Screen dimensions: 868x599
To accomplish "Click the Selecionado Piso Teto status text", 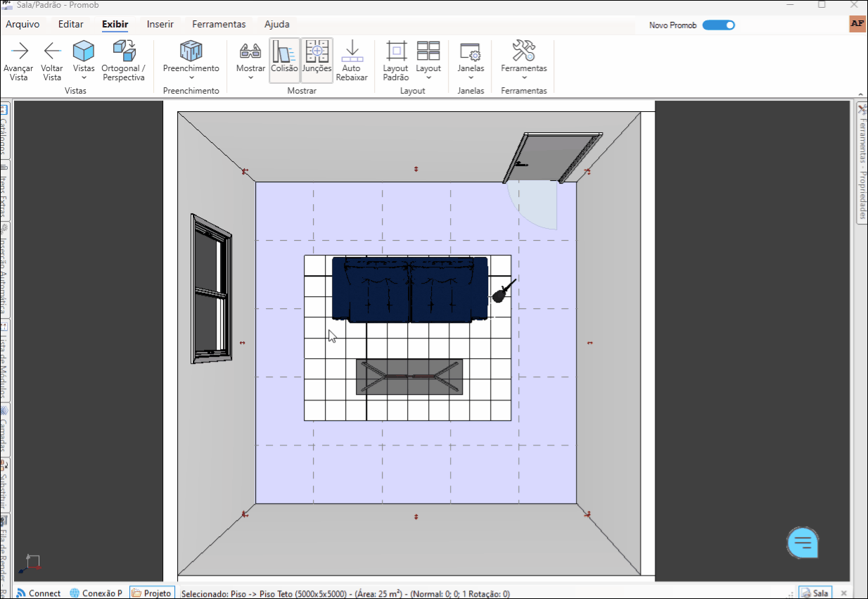I will point(345,594).
